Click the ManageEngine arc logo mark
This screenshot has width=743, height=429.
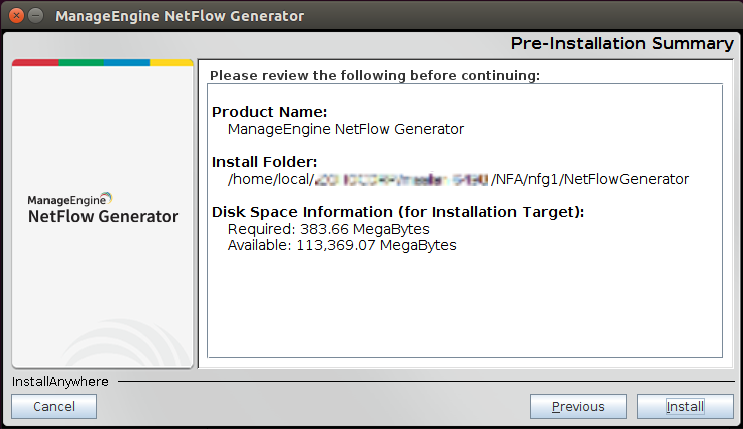[107, 198]
